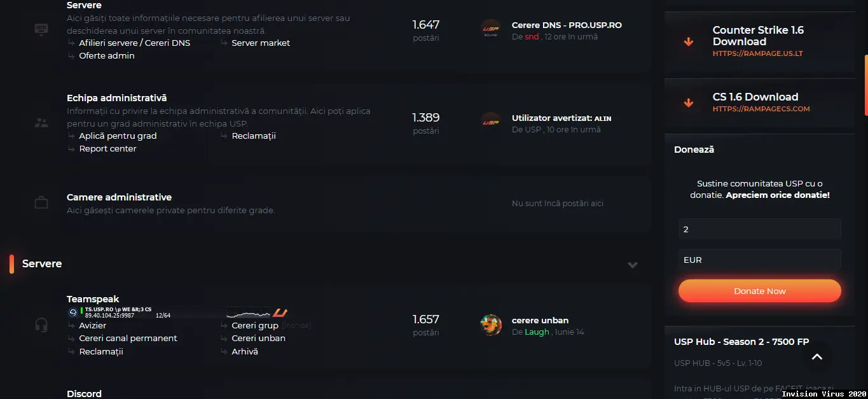
Task: Click the donation amount input field
Action: pos(760,229)
